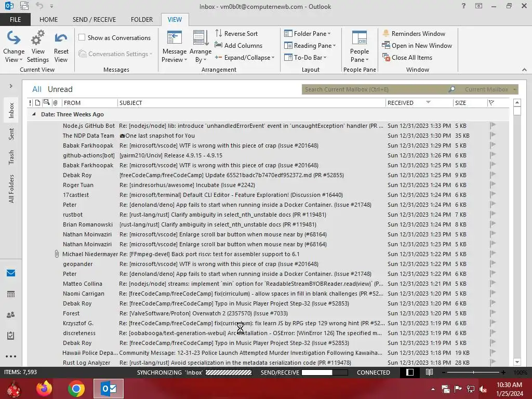Screen dimensions: 532x399
Task: Open the Folder Pane dropdown
Action: [308, 34]
